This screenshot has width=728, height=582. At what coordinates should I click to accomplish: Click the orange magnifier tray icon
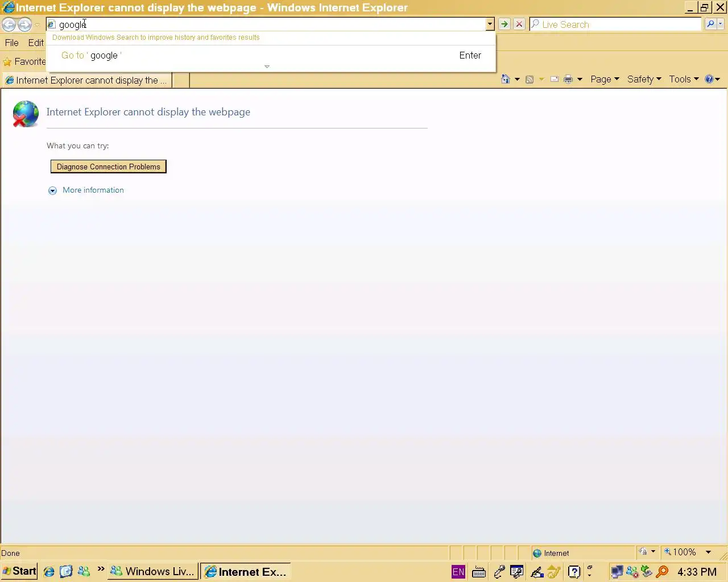(662, 572)
